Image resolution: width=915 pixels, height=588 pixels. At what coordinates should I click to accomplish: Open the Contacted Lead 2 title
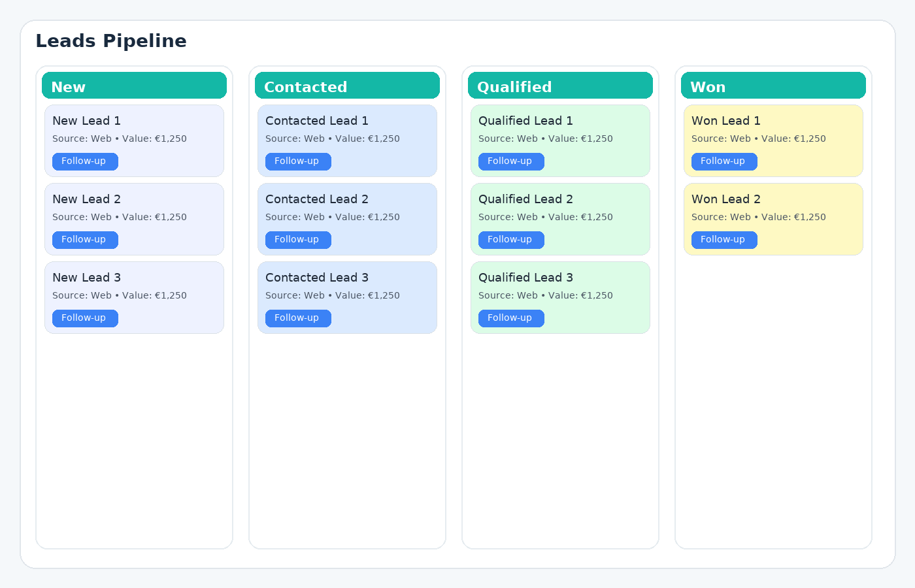coord(317,199)
